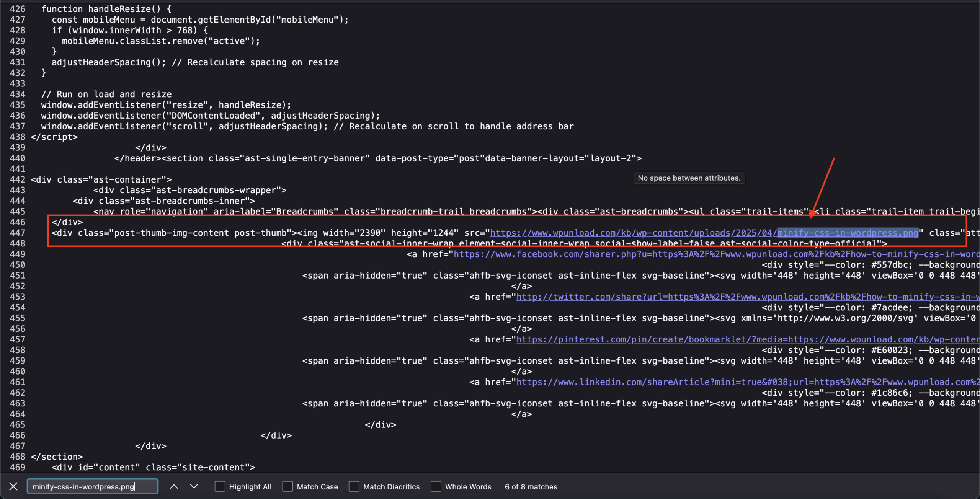Open the facebook.com sharer link

coord(716,254)
